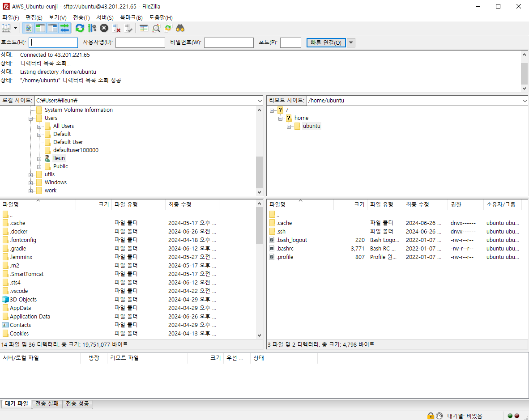This screenshot has width=529, height=420.
Task: Focus the 포트(P) input field
Action: 290,43
